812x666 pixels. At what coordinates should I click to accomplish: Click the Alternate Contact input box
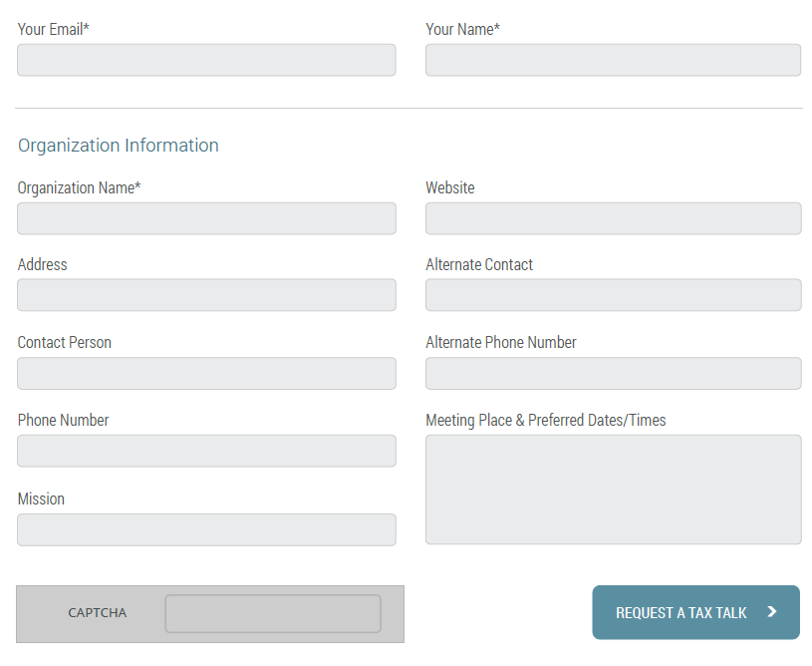click(613, 295)
